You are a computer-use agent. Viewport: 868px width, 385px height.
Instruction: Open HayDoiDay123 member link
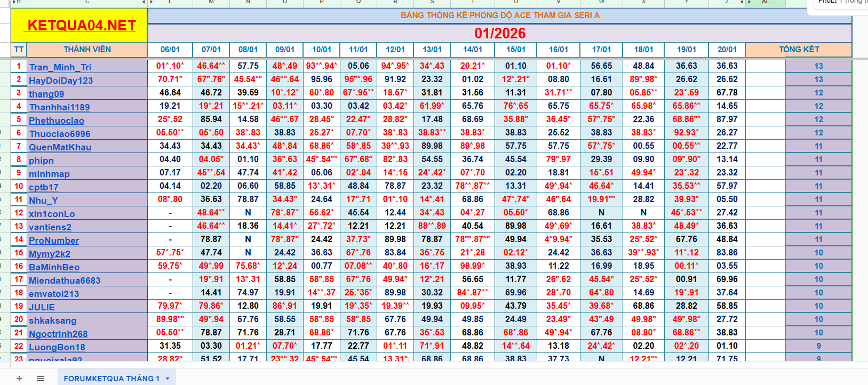(61, 81)
